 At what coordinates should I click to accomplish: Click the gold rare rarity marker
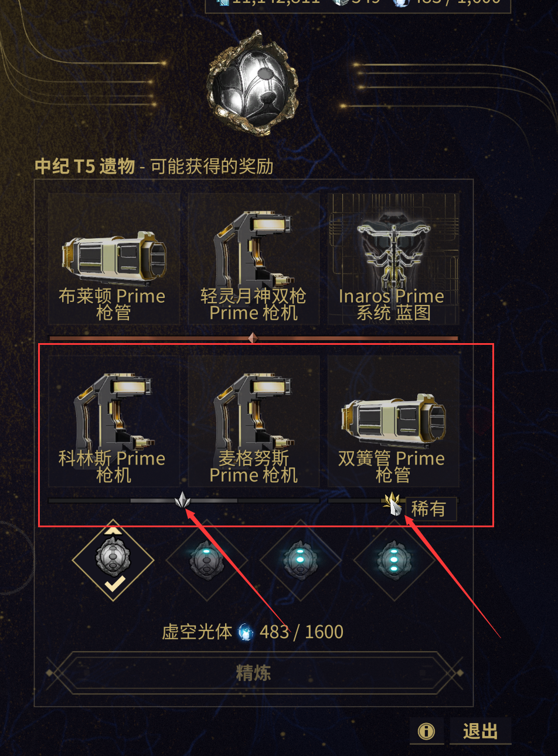(393, 504)
